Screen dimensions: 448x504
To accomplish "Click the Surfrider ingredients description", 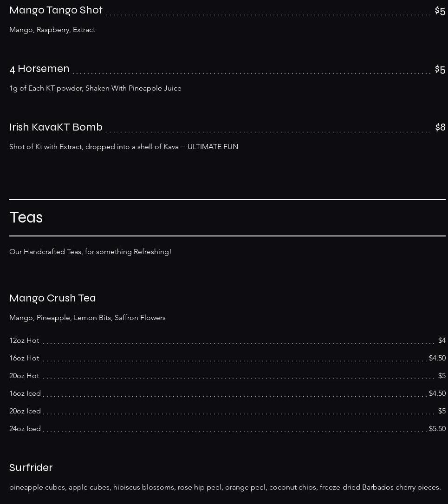I will (x=225, y=487).
